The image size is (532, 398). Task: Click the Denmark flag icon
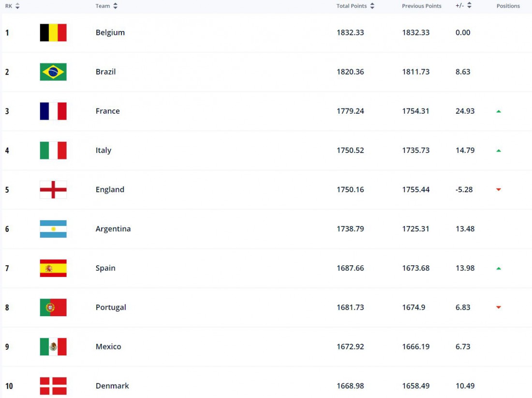[x=53, y=386]
